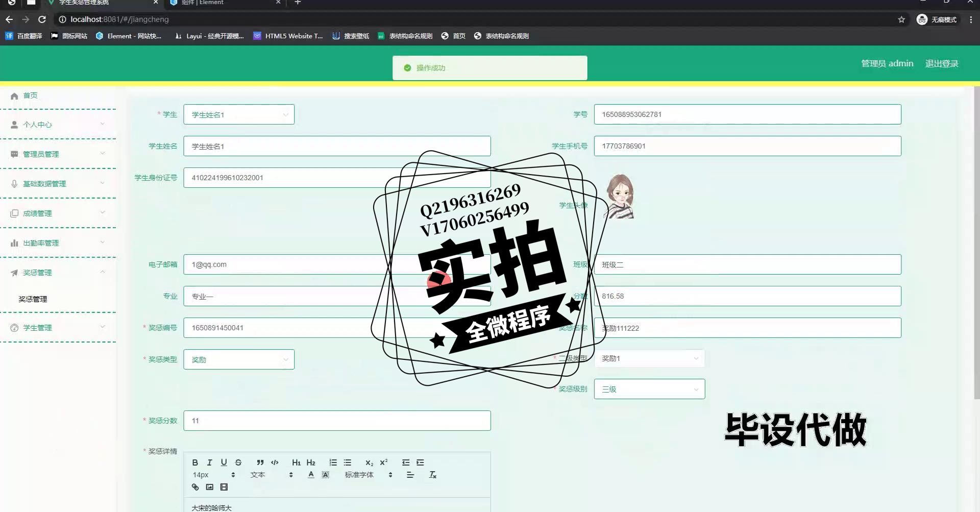Expand the 出勤率管理 sidebar menu
This screenshot has height=512, width=980.
58,243
